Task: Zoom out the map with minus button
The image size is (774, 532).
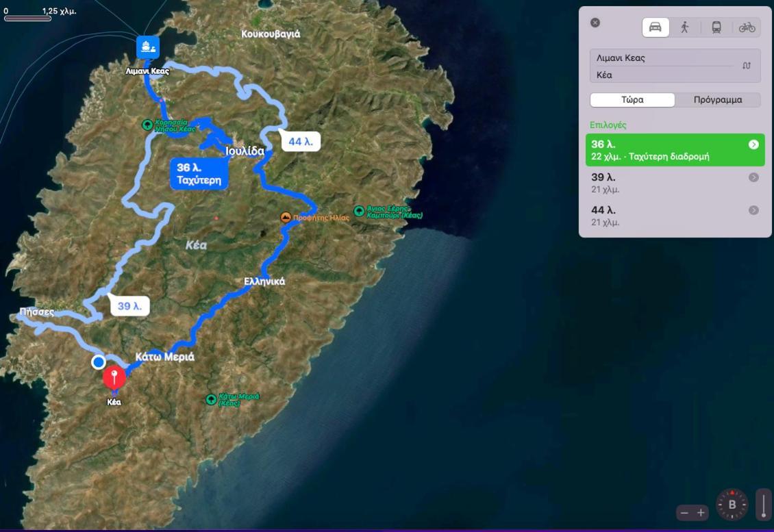Action: [x=684, y=513]
